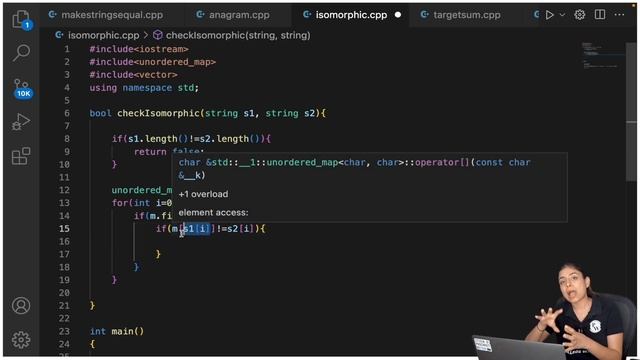Open the Accounts menu icon
Image resolution: width=640 pixels, height=360 pixels.
click(x=21, y=305)
